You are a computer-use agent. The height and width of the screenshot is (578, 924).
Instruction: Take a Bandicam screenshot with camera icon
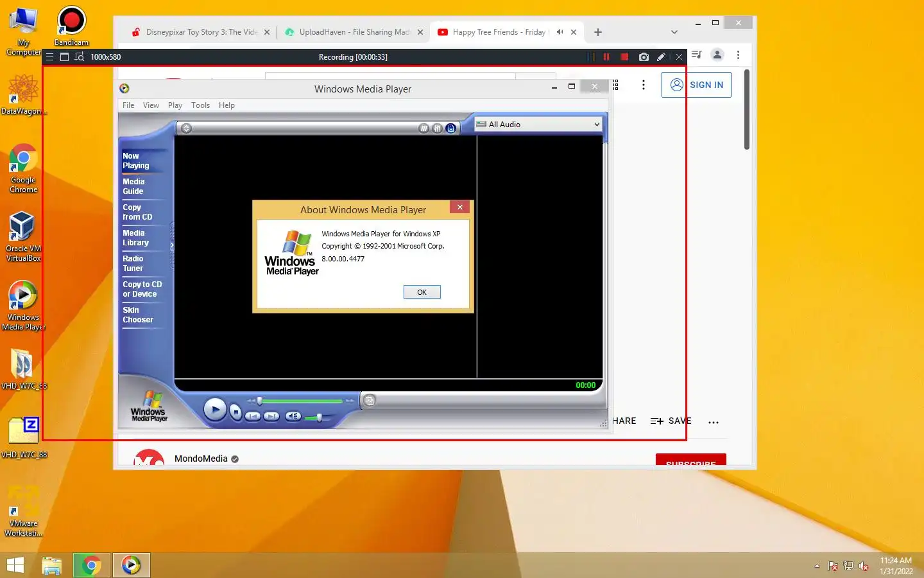pos(644,57)
